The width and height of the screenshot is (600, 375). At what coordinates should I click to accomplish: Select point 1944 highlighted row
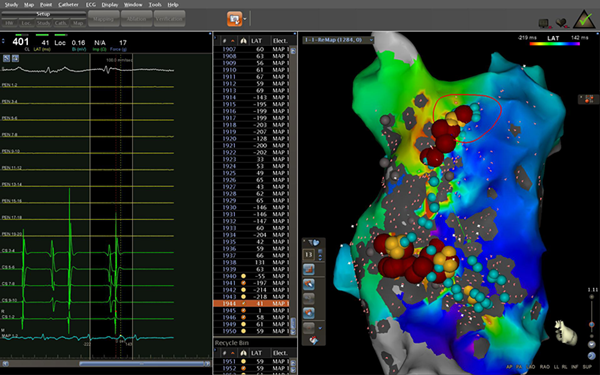tap(251, 303)
